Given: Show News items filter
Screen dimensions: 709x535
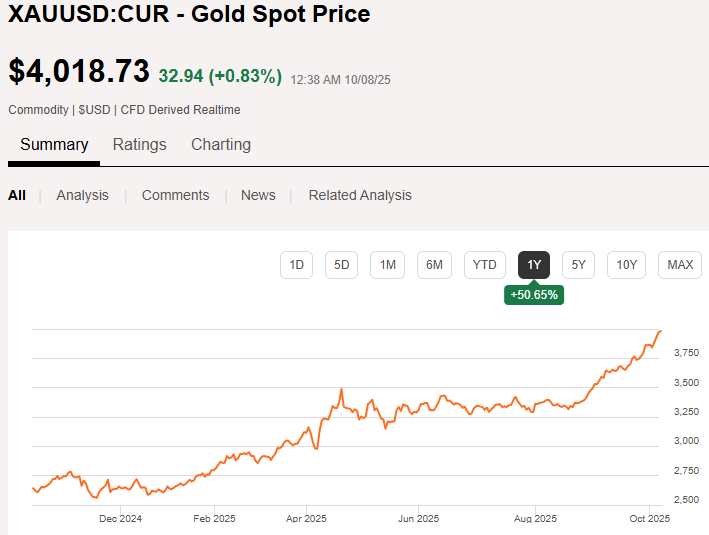Looking at the screenshot, I should [x=258, y=195].
